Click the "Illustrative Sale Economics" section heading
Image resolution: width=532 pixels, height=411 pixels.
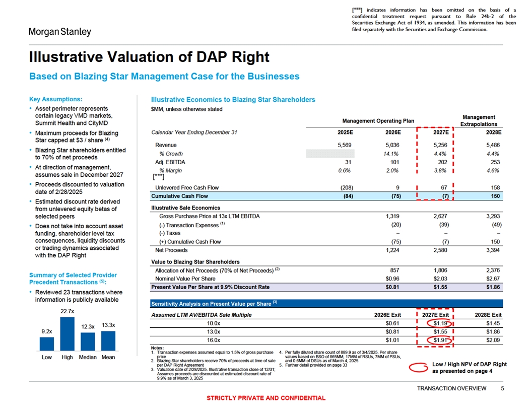tap(185, 208)
